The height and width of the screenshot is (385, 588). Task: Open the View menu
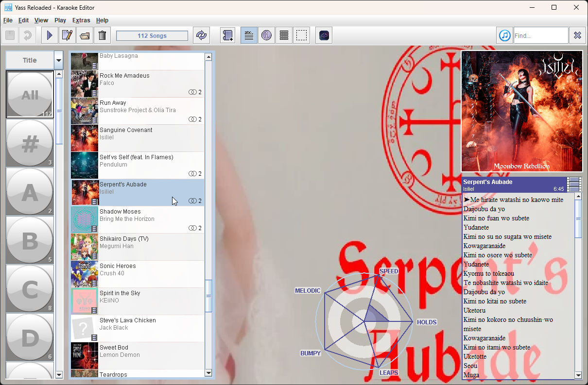(x=41, y=20)
